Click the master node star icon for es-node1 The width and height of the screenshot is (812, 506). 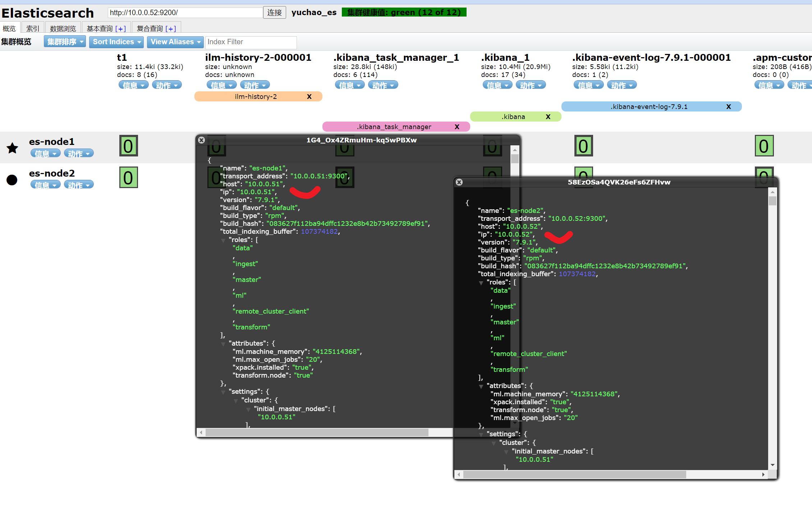13,148
